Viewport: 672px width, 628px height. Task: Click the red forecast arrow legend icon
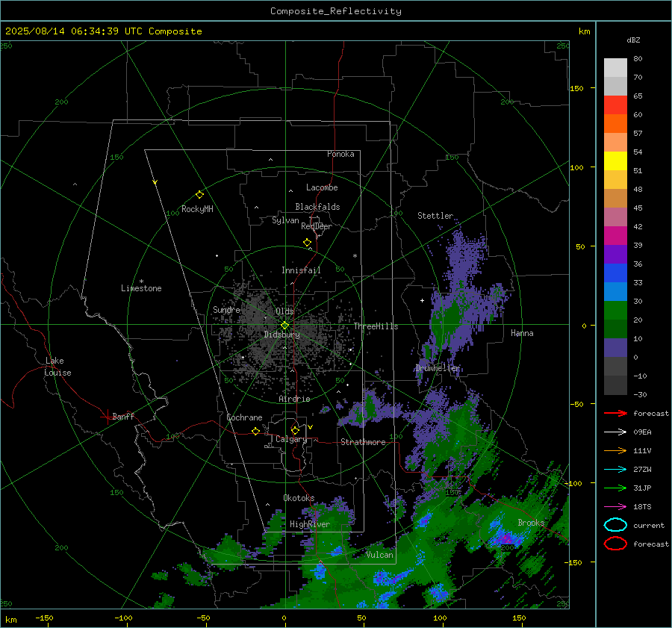(x=615, y=413)
